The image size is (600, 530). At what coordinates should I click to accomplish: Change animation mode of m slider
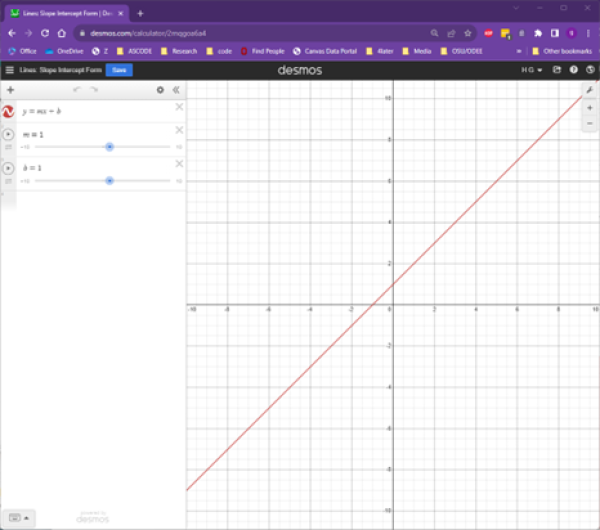8,147
